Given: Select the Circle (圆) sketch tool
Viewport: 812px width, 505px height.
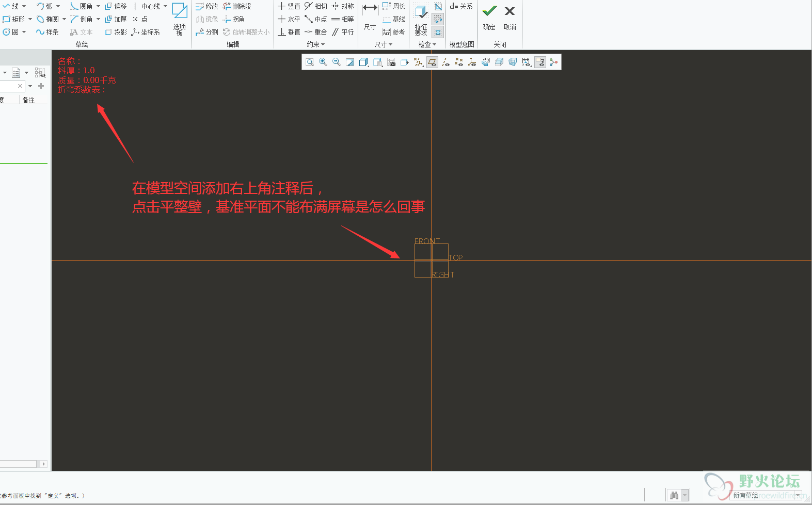Looking at the screenshot, I should click(11, 32).
